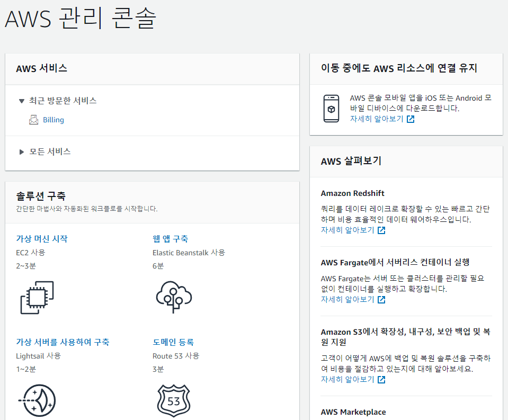Open 자세히 알아보기 under Amazon S3 backup

pos(347,380)
